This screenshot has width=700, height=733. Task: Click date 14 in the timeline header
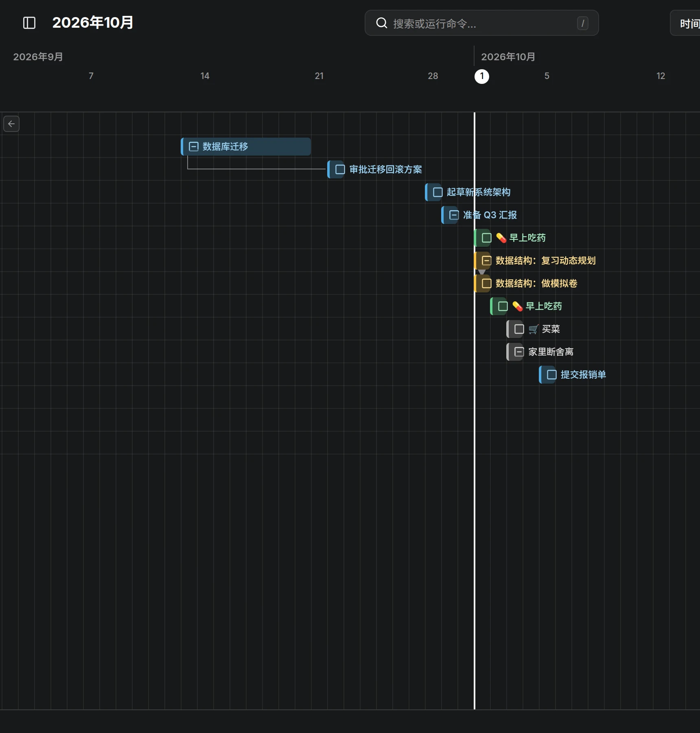pos(205,76)
